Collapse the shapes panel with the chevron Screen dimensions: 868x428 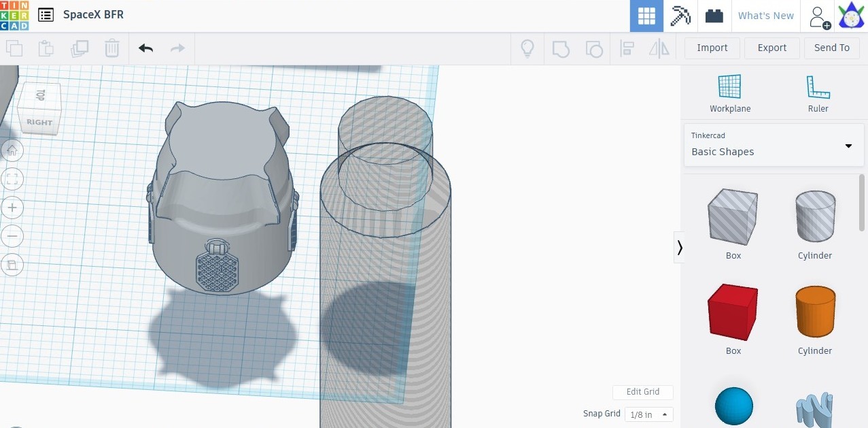(x=679, y=248)
